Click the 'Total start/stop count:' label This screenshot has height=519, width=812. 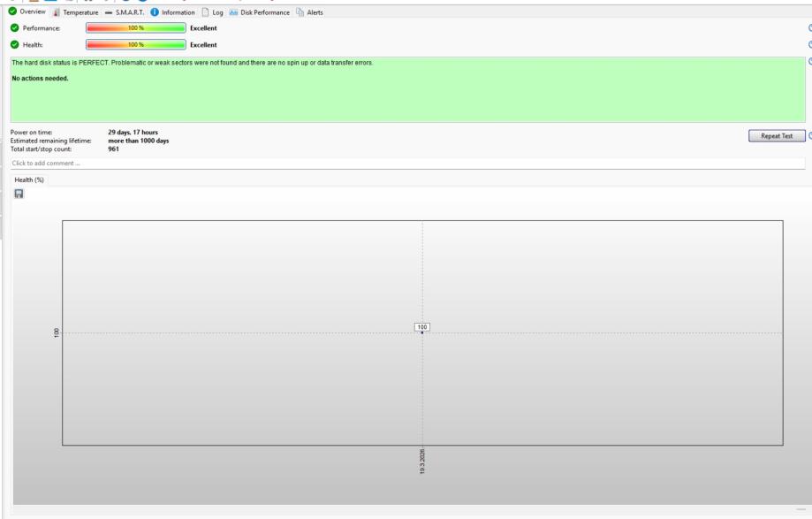click(x=41, y=149)
